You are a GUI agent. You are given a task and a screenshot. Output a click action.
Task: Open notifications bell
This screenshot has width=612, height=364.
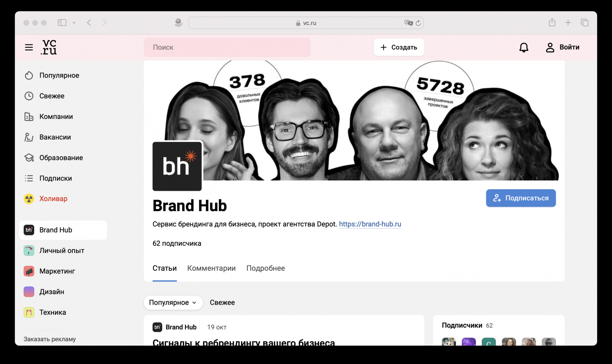(524, 47)
